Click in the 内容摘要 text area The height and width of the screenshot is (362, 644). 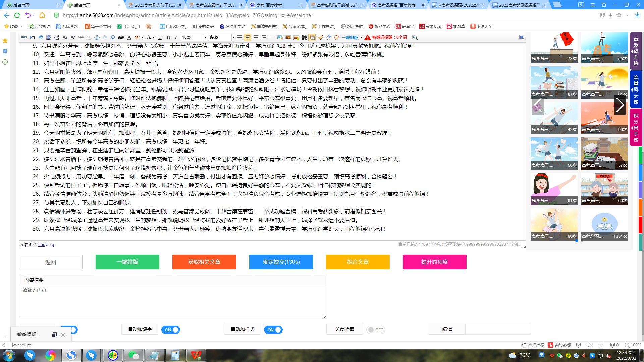[172, 302]
